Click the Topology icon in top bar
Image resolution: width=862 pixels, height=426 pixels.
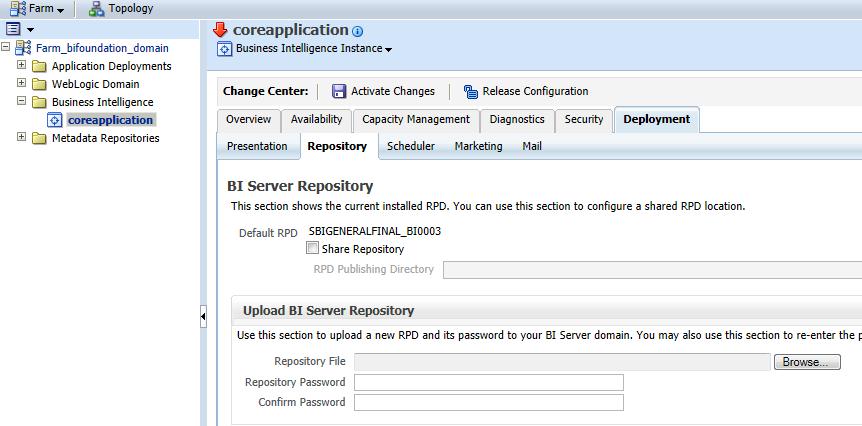(97, 9)
